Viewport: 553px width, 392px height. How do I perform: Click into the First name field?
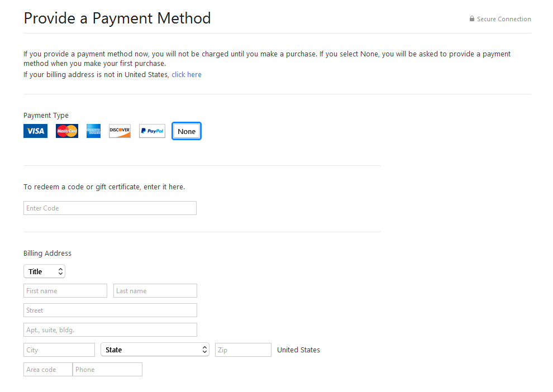point(65,291)
